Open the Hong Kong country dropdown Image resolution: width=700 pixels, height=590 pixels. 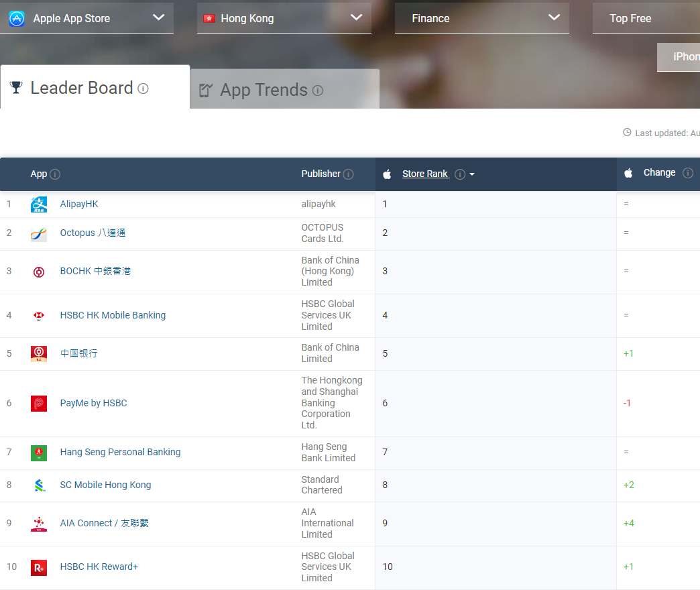tap(284, 18)
